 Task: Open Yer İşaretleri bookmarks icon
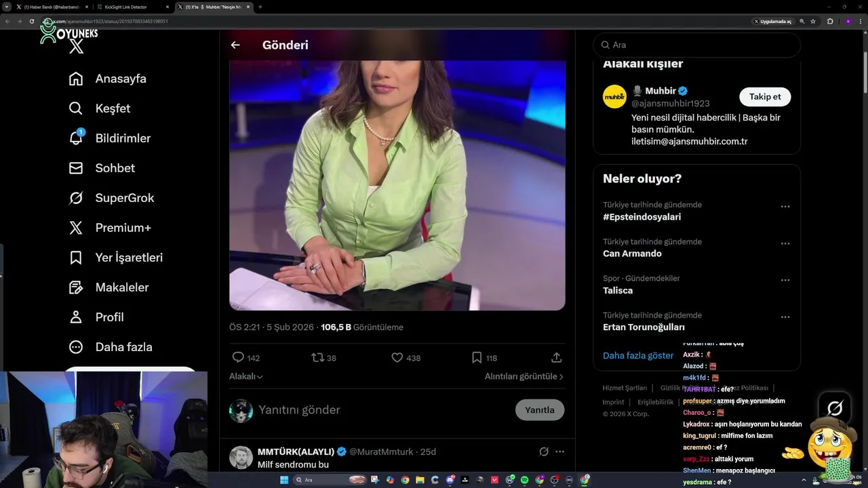click(x=76, y=258)
